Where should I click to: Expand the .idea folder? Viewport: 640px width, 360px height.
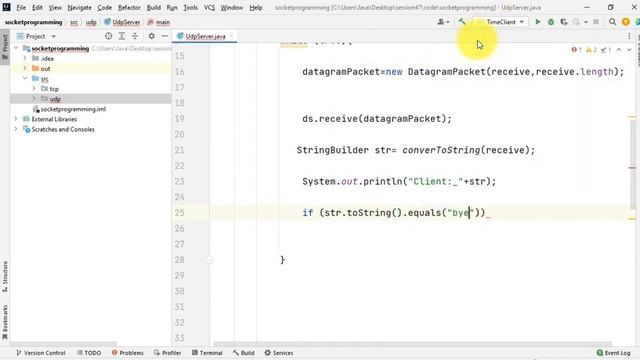[25, 58]
